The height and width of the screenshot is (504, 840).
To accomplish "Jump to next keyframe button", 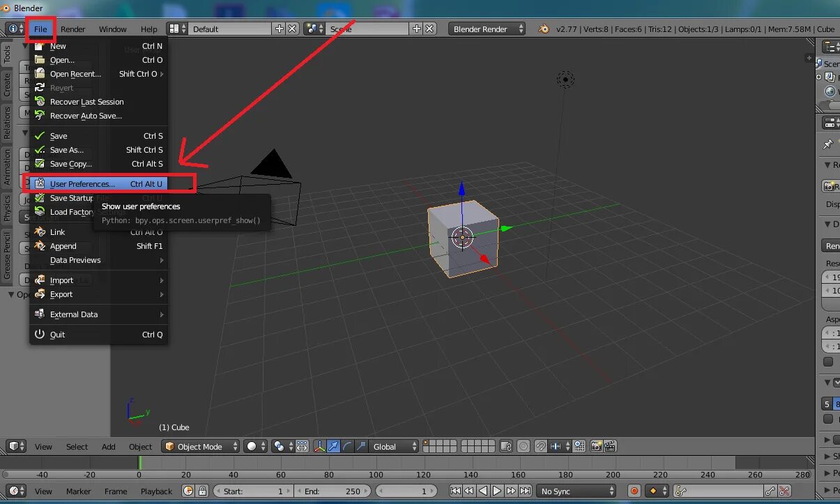I will pyautogui.click(x=511, y=491).
